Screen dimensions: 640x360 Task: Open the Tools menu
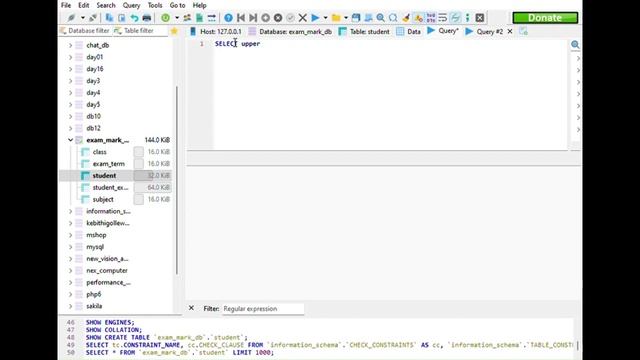[x=155, y=5]
